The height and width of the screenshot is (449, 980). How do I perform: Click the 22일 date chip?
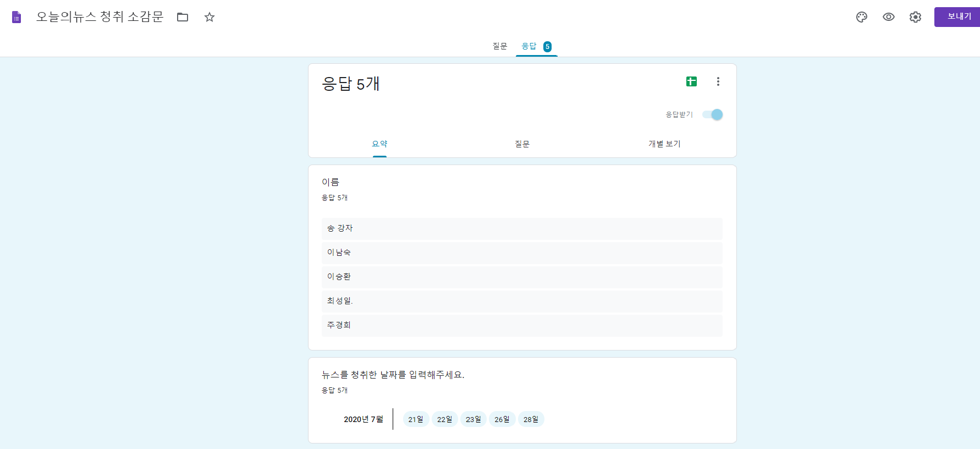coord(444,419)
